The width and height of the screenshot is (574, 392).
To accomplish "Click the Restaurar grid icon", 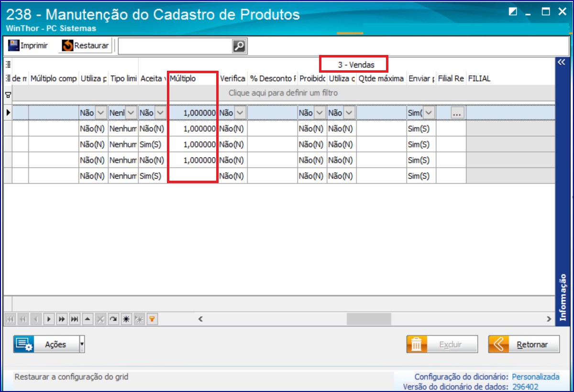I will 67,45.
